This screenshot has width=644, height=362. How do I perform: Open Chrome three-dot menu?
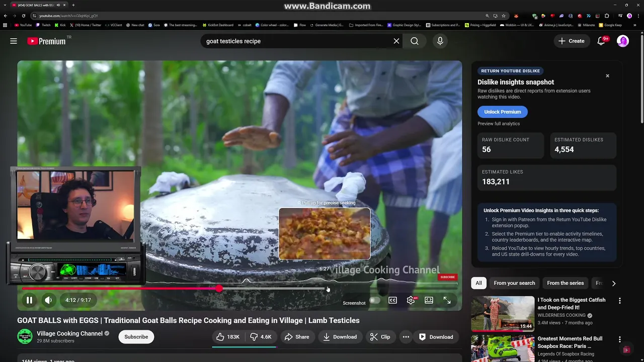pos(638,16)
